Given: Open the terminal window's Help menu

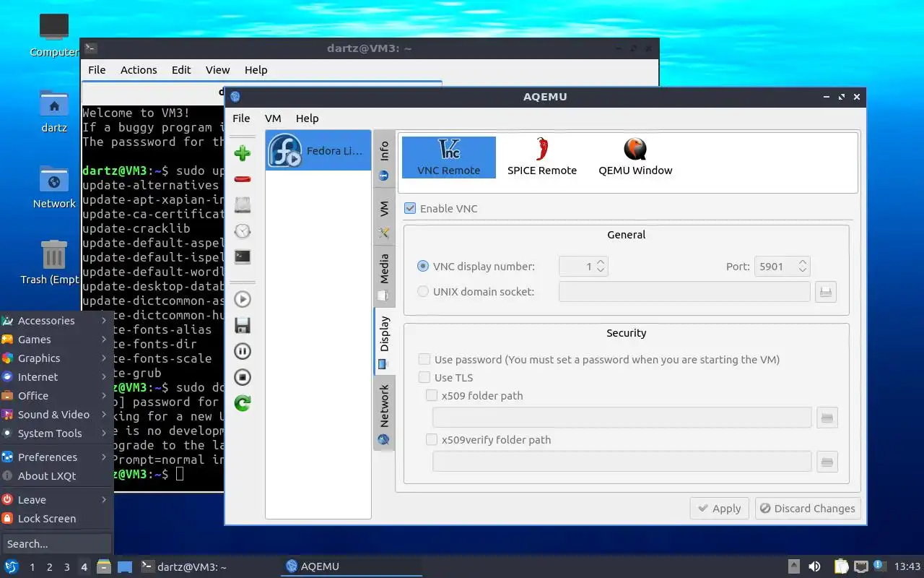Looking at the screenshot, I should (x=256, y=69).
